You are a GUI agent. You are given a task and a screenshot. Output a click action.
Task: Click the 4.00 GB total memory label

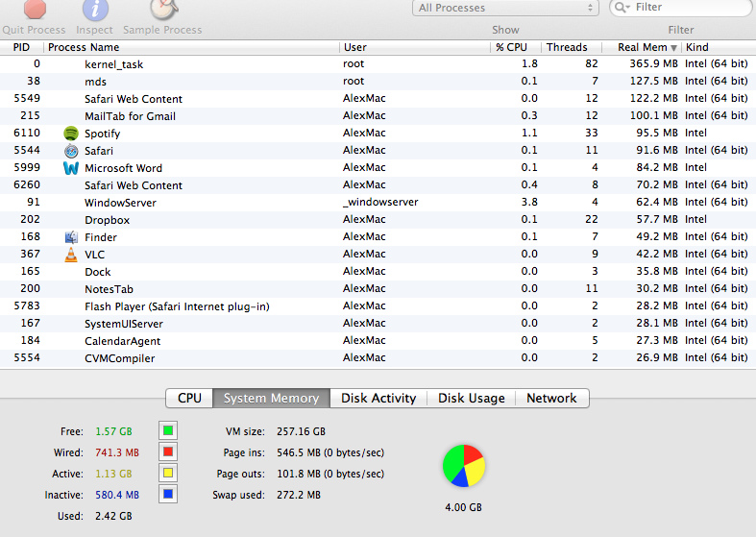pyautogui.click(x=463, y=507)
